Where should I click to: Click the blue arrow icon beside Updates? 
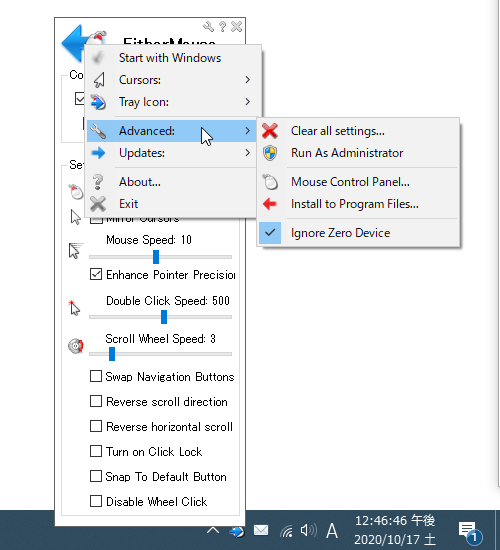(x=98, y=153)
